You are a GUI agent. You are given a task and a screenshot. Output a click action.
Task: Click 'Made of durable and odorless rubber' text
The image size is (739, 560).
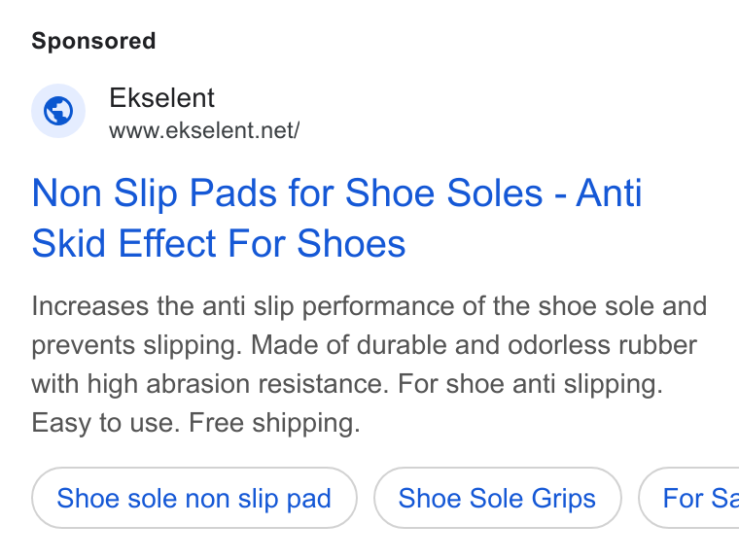474,345
